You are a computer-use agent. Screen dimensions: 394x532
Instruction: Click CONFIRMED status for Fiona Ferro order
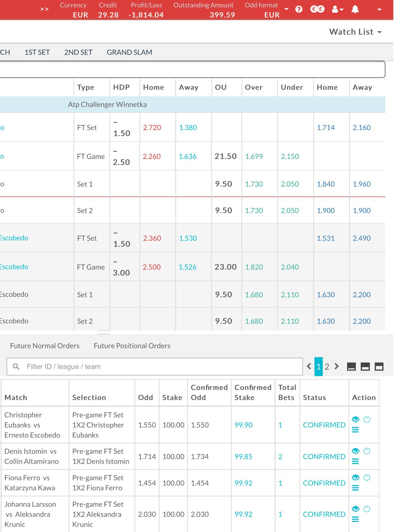(x=324, y=483)
